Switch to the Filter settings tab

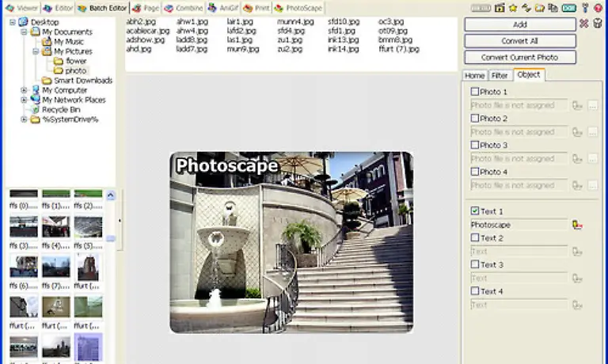(x=500, y=76)
